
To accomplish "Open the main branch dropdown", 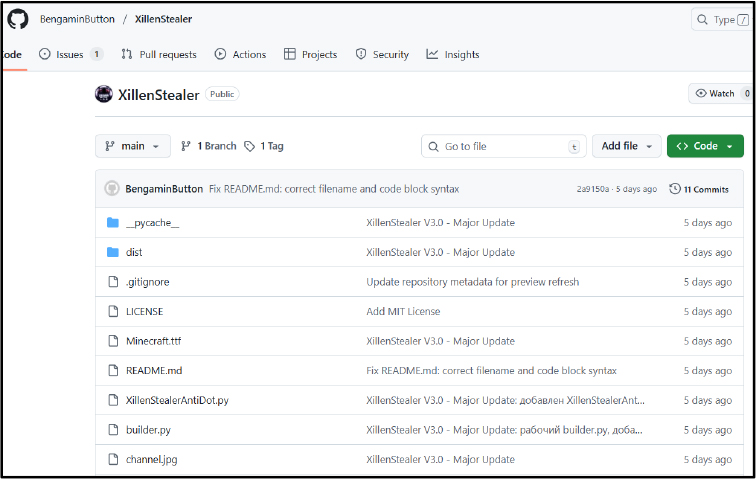I will click(x=133, y=146).
